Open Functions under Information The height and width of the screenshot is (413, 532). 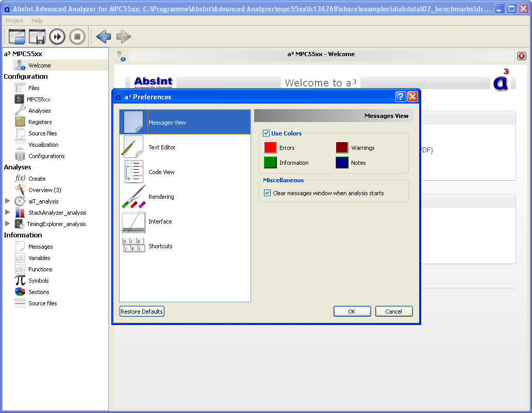tap(40, 269)
